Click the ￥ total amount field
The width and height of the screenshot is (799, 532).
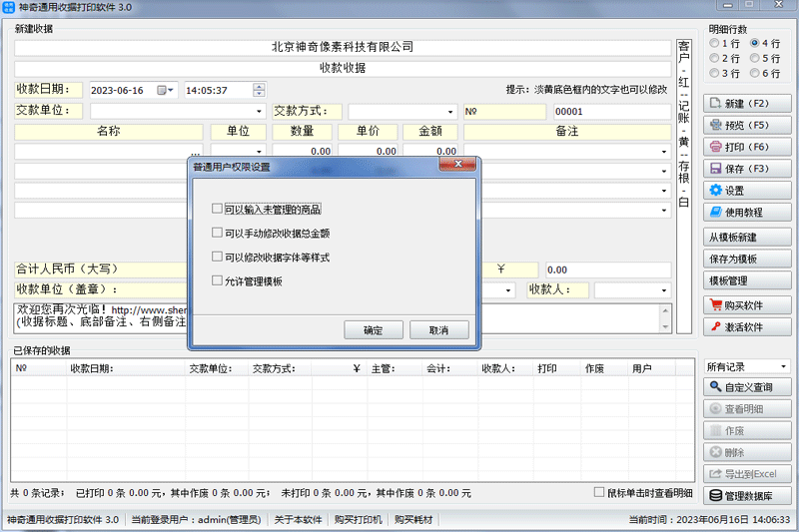608,269
